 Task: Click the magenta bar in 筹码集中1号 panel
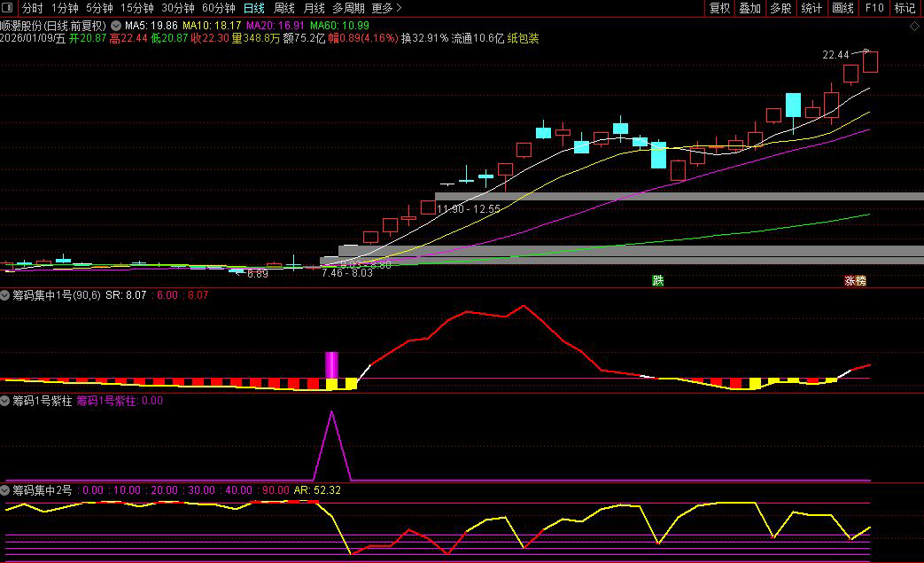(x=332, y=364)
